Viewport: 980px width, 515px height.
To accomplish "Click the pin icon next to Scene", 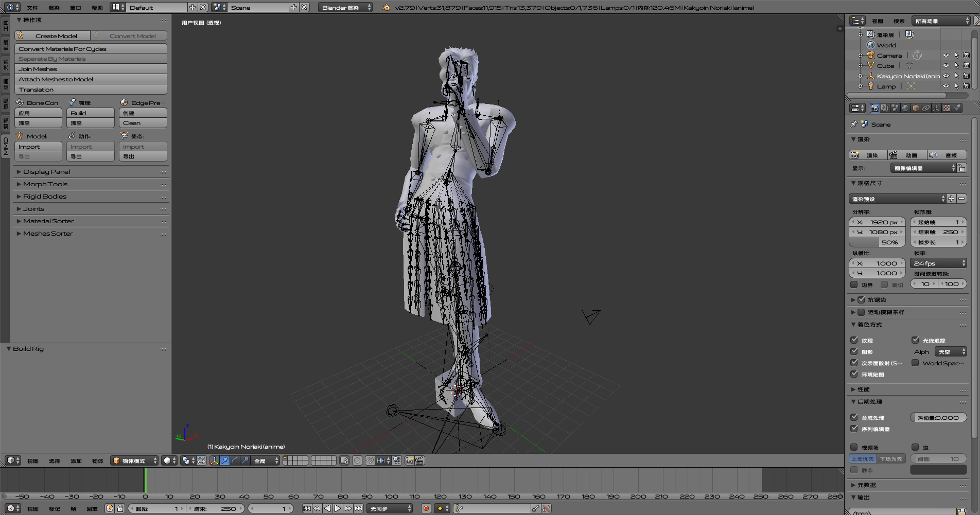I will [853, 124].
